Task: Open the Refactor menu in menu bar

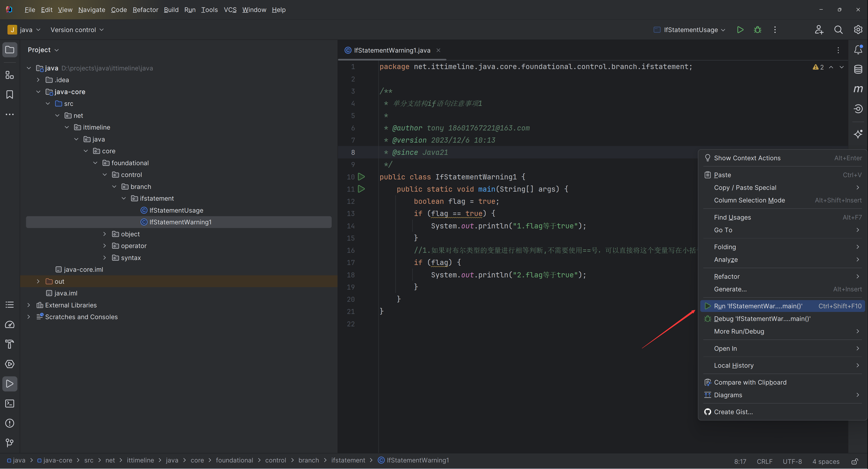Action: pos(145,10)
